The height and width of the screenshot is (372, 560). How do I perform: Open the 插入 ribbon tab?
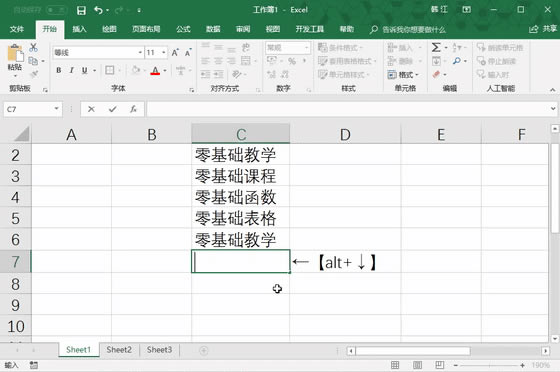(x=79, y=29)
